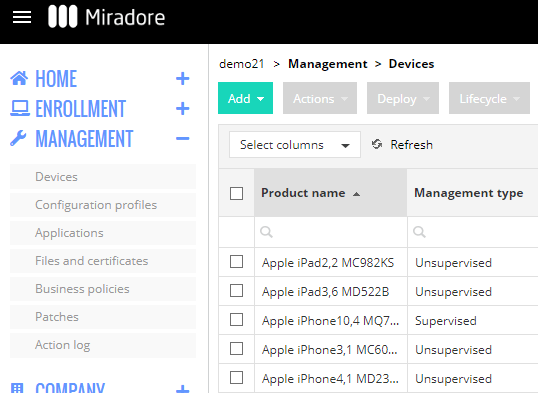Open Configuration profiles menu item

coord(103,205)
